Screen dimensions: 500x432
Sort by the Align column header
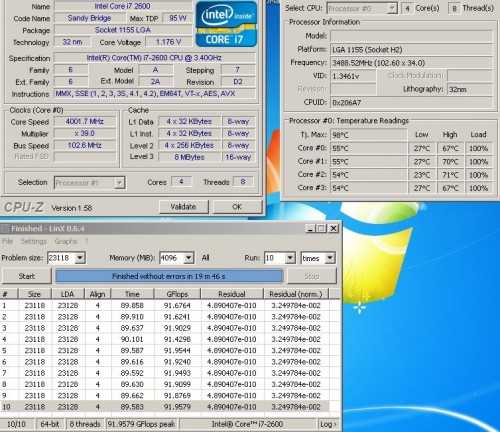[x=98, y=294]
